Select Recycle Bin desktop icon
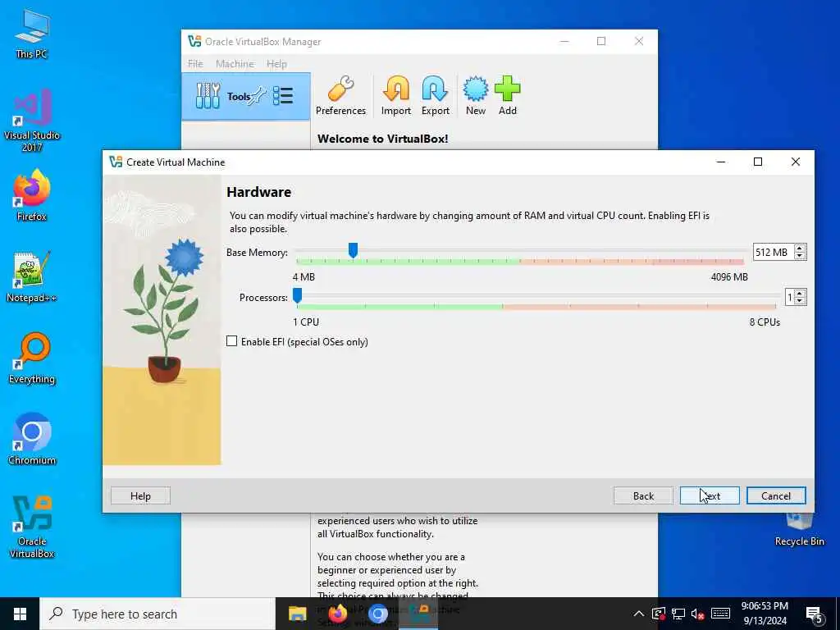The image size is (840, 630). (799, 529)
